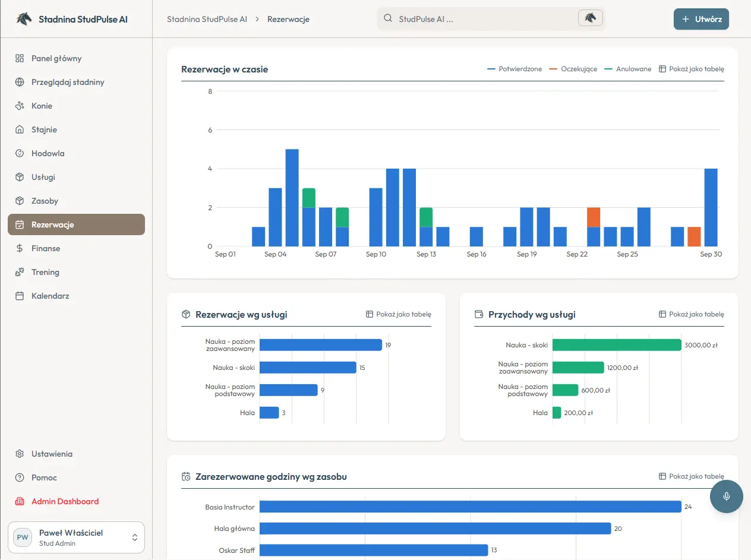Click the StudPulse horse logo in sidebar header

[24, 19]
